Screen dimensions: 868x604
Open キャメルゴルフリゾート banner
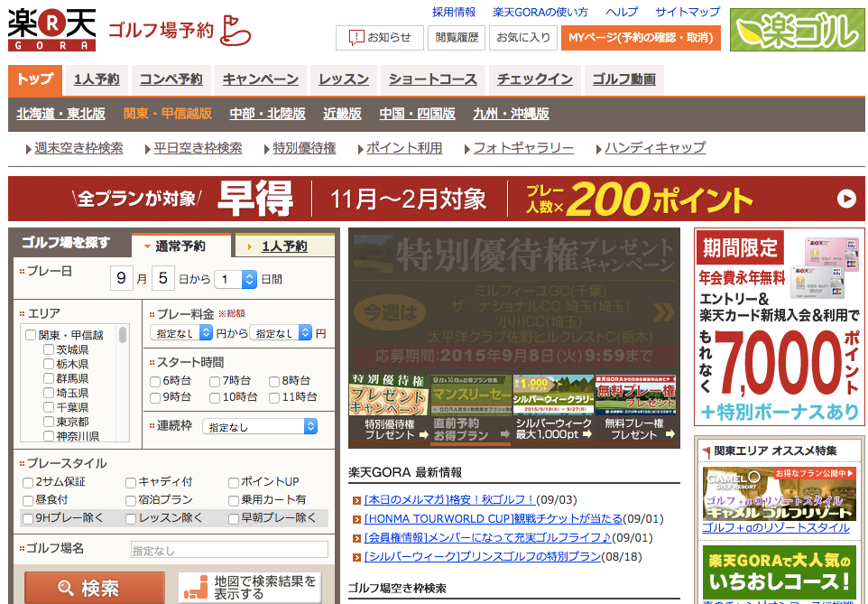780,495
